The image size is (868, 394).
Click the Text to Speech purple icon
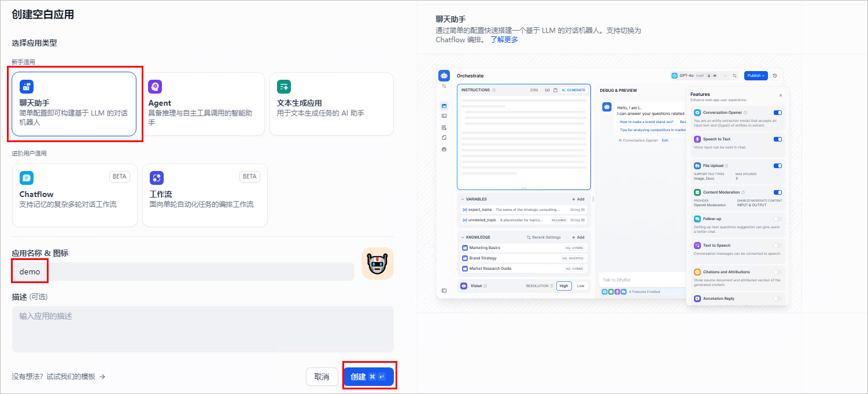[x=697, y=246]
